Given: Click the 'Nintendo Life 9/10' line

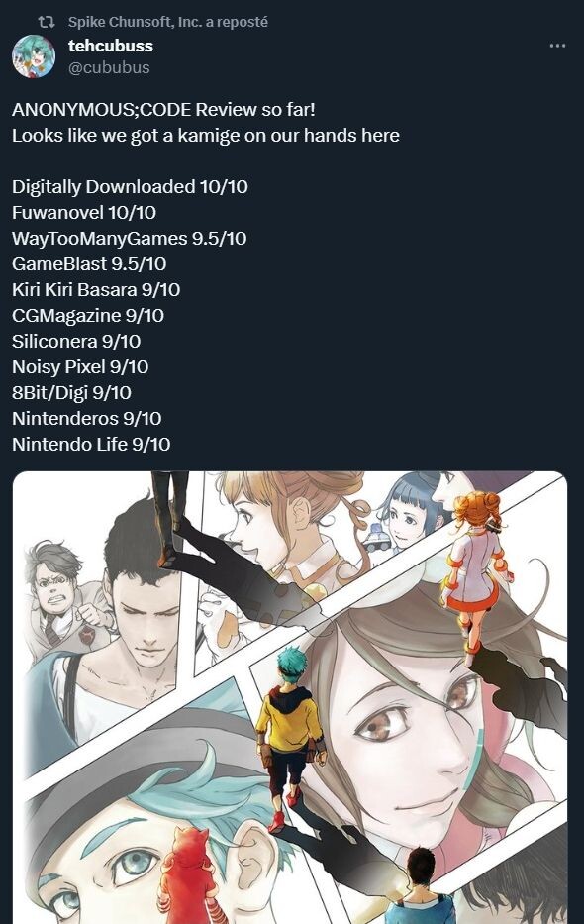Looking at the screenshot, I should (91, 445).
